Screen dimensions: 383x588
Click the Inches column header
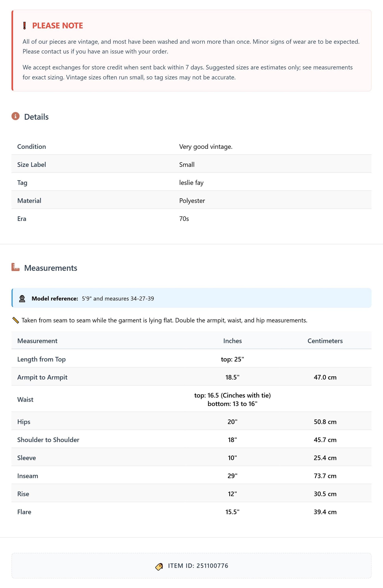click(232, 341)
